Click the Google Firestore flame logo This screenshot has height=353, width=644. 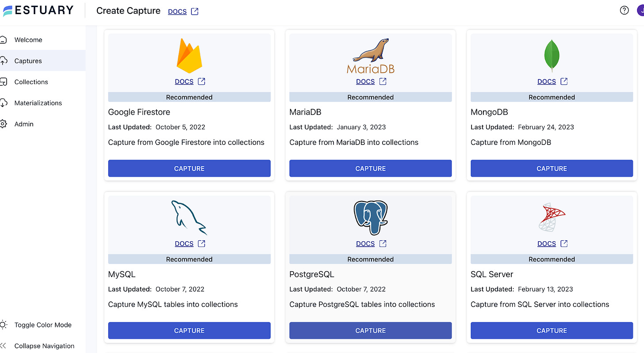189,56
